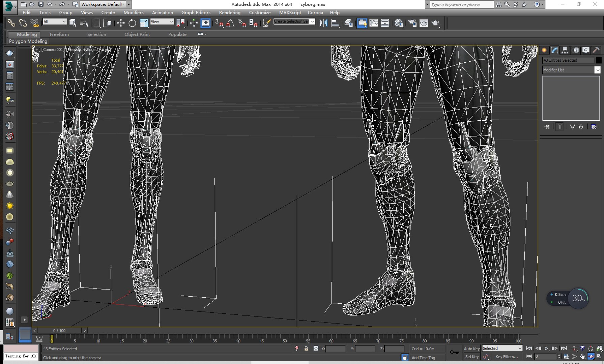604x364 pixels.
Task: Click the Unlink Selection tool
Action: tap(23, 23)
